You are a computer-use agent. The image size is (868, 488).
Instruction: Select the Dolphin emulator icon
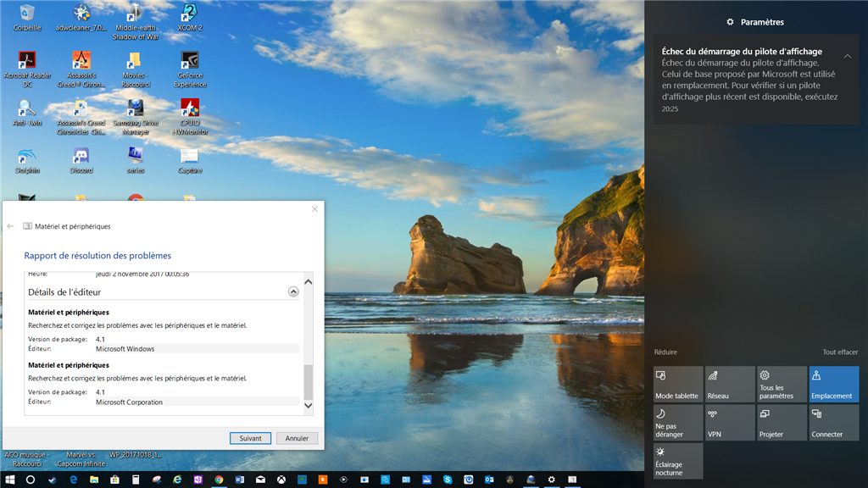tap(27, 161)
